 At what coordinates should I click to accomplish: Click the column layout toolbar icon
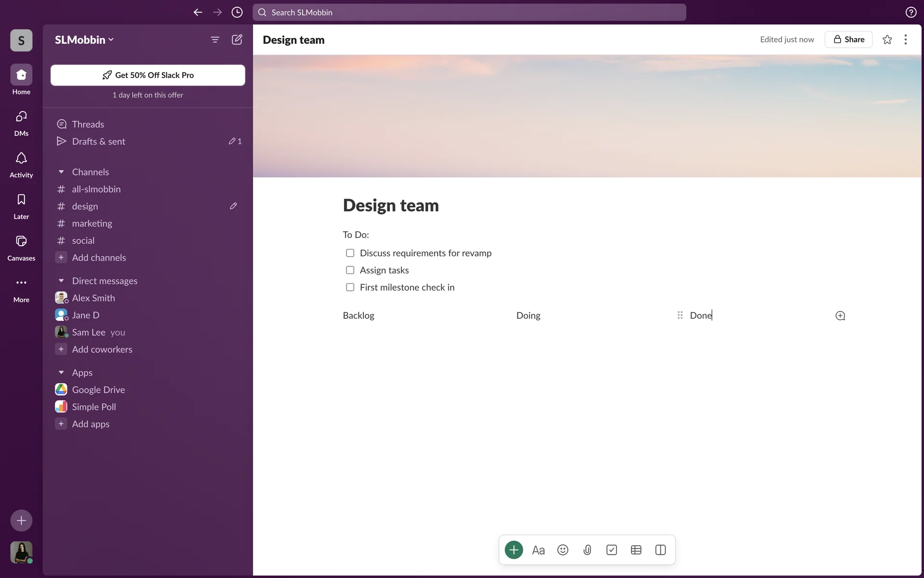(x=660, y=550)
